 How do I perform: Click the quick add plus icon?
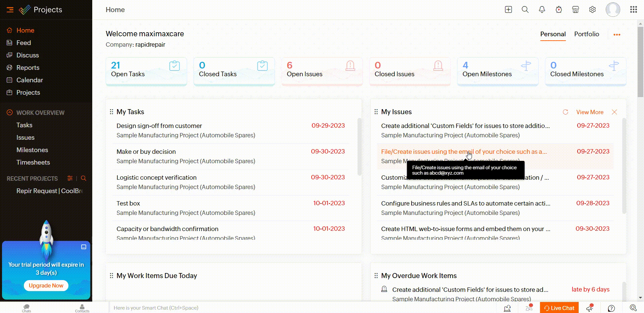click(508, 10)
